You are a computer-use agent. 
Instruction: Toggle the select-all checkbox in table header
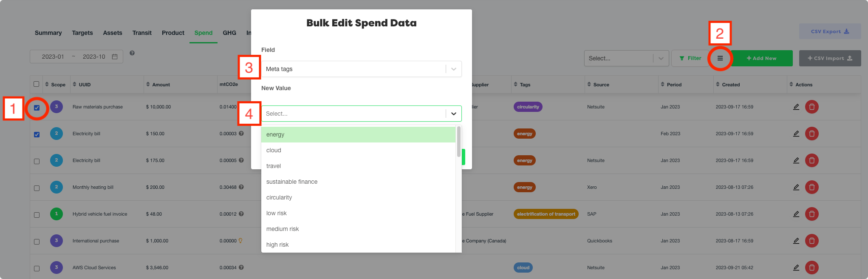(37, 84)
